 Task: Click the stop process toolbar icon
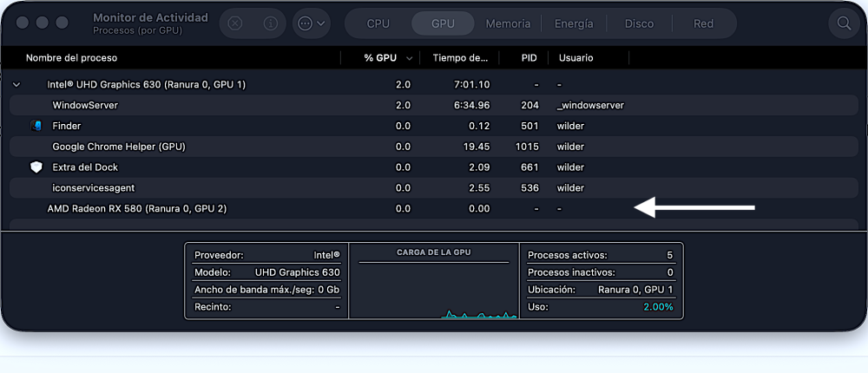[235, 23]
